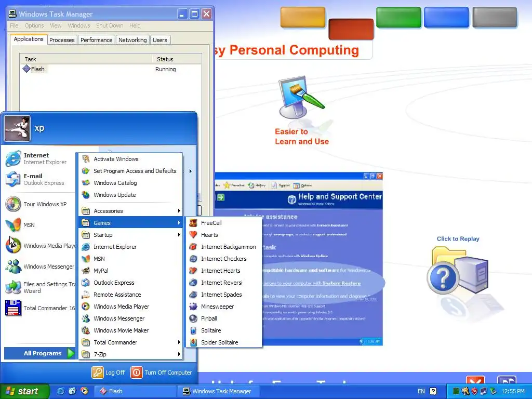Click the green colored block
The height and width of the screenshot is (399, 532).
click(398, 17)
